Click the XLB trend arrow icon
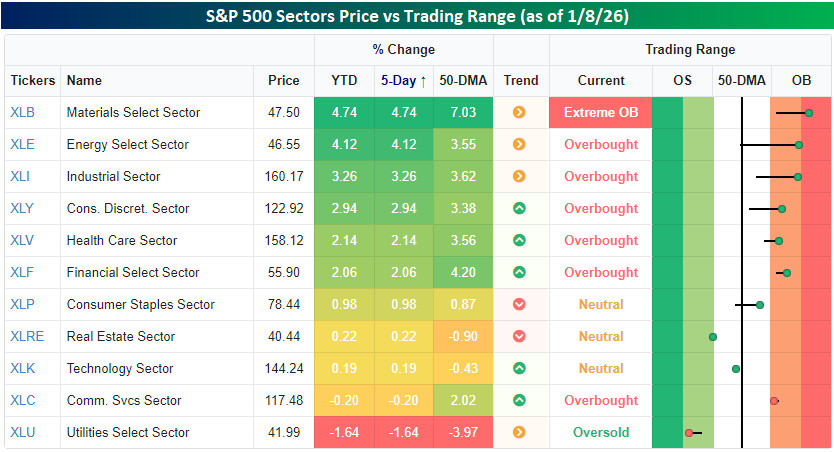The width and height of the screenshot is (834, 452). click(x=519, y=113)
